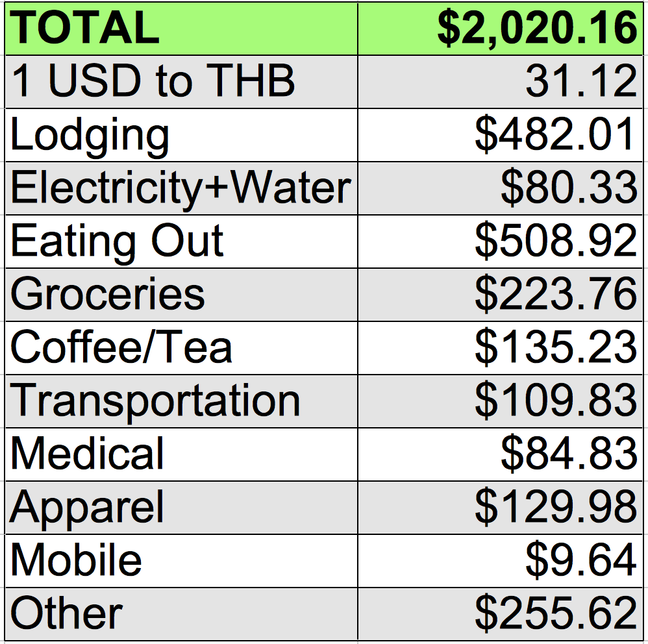Click the $109.83 transportation amount cell
The width and height of the screenshot is (648, 644).
coord(499,401)
